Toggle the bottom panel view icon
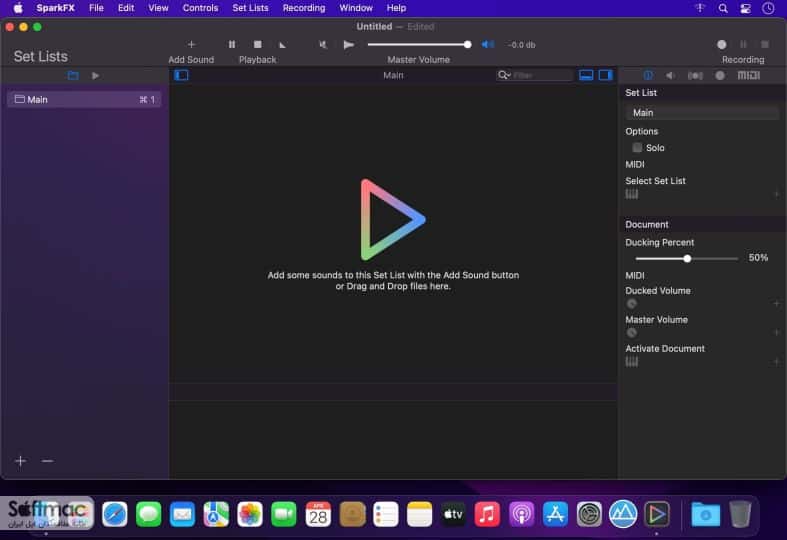Image resolution: width=787 pixels, height=540 pixels. click(x=586, y=75)
